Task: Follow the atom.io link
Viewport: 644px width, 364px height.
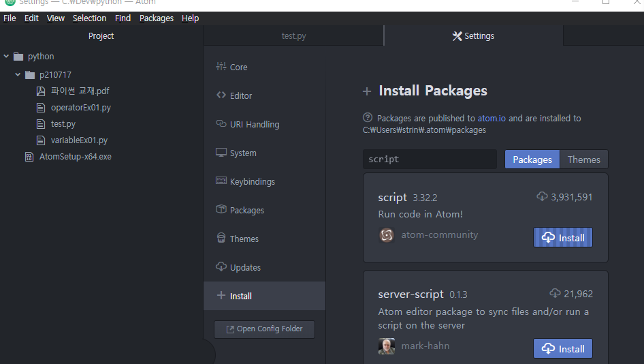Action: point(492,119)
